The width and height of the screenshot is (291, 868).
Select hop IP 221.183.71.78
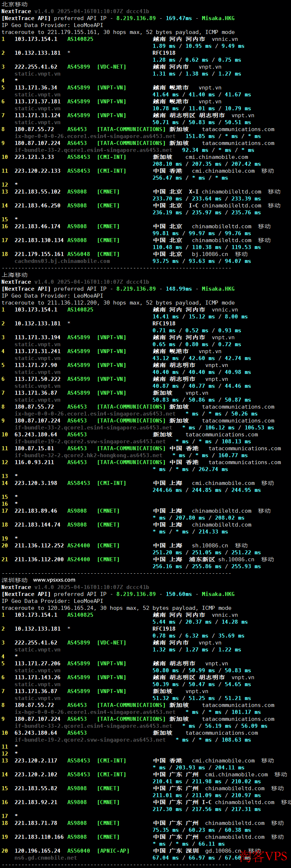(36, 823)
